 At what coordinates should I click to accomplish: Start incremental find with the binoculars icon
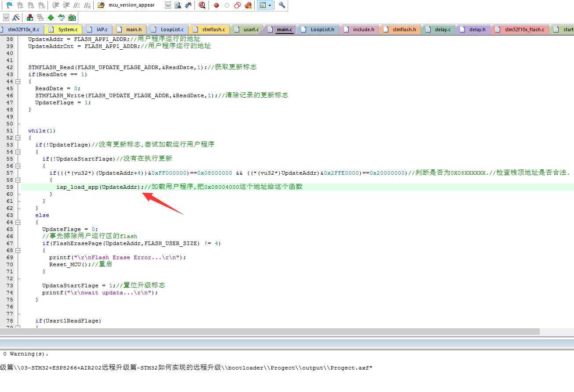point(188,5)
